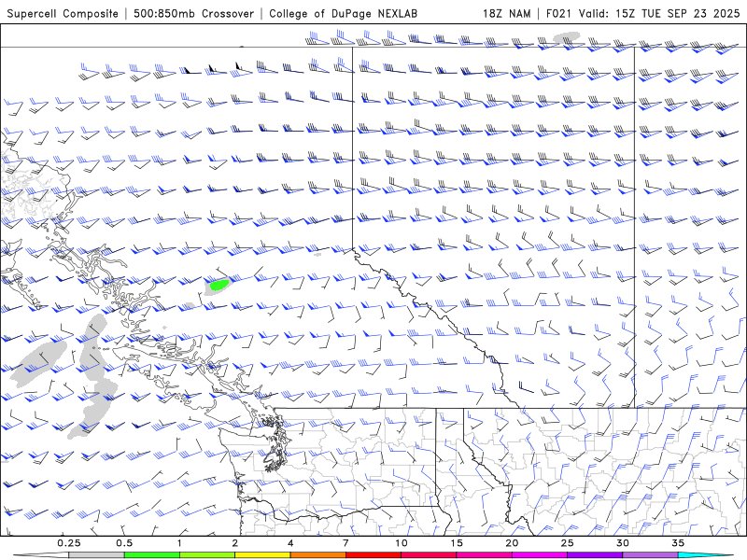The height and width of the screenshot is (560, 747).
Task: Click the "College of DuPage NEXLAB" label
Action: tap(343, 13)
